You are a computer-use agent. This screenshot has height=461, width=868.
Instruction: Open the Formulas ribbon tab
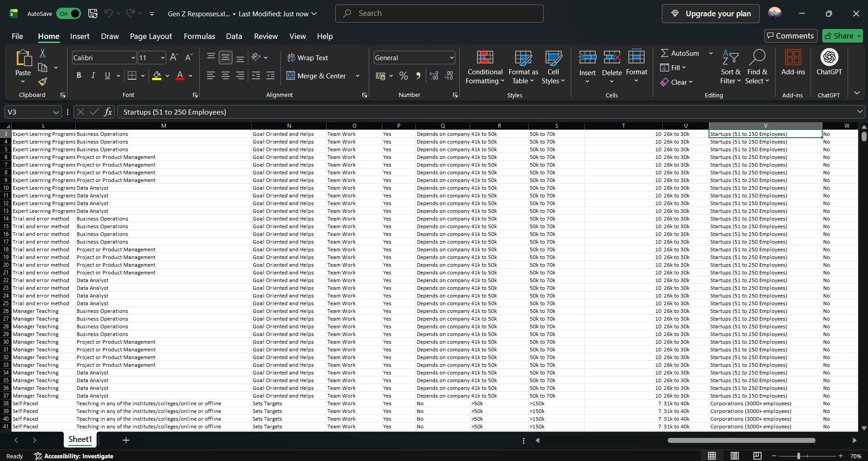pos(199,36)
